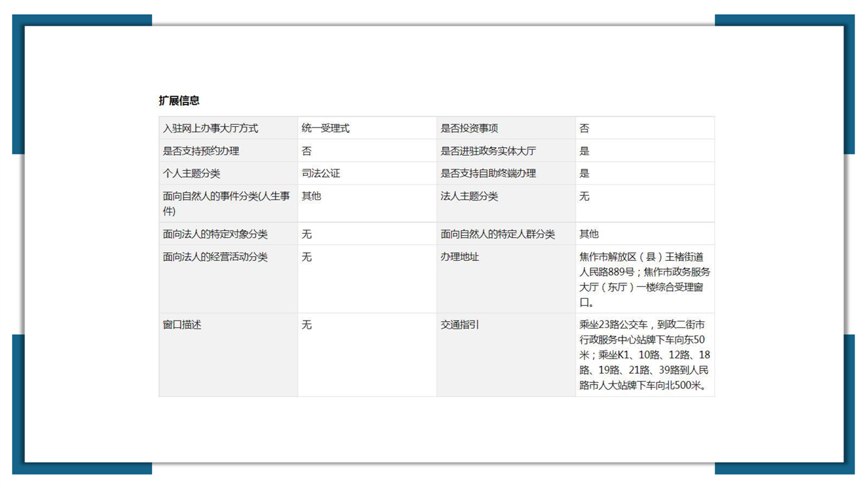868x488 pixels.
Task: Select the 是否支持预约办理 label
Action: (201, 150)
